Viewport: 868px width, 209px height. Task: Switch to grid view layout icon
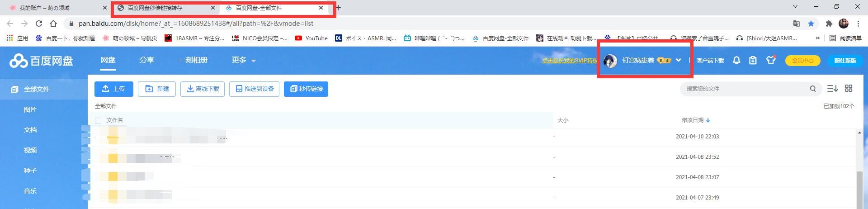click(849, 89)
